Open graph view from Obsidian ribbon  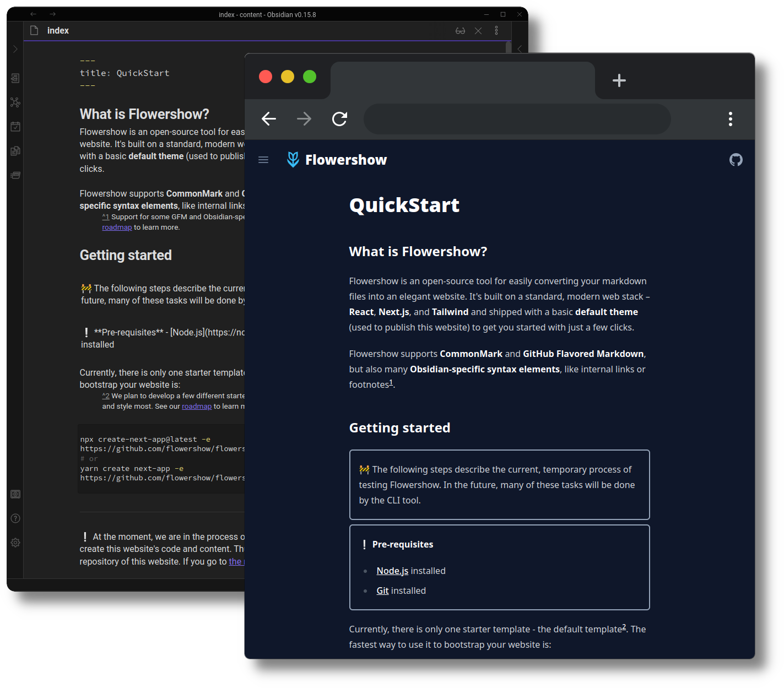(15, 102)
